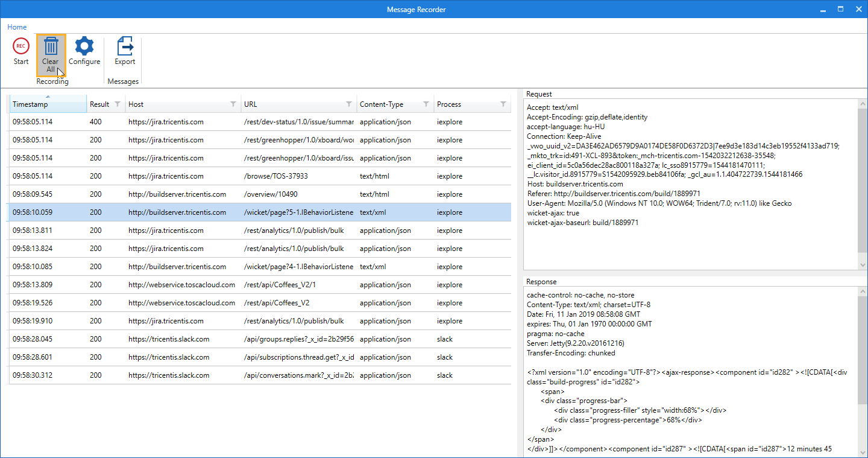Expand the Process column filter
The height and width of the screenshot is (458, 868).
[x=503, y=104]
